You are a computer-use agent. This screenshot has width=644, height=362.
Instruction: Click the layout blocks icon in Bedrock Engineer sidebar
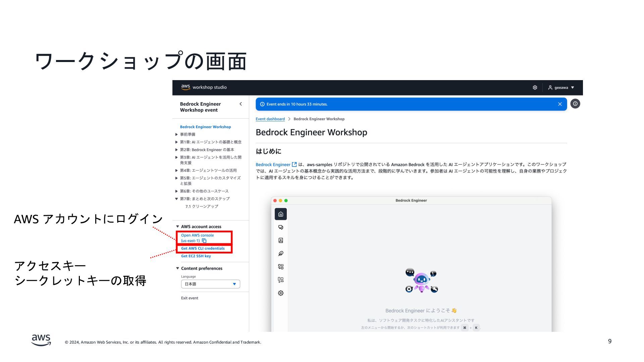click(281, 280)
